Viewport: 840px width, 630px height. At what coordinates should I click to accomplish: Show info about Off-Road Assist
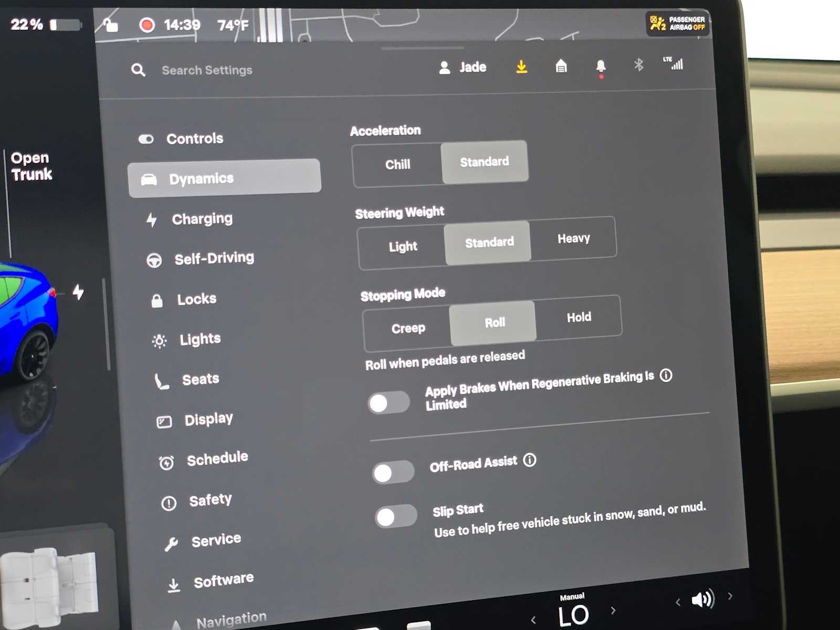[x=530, y=460]
